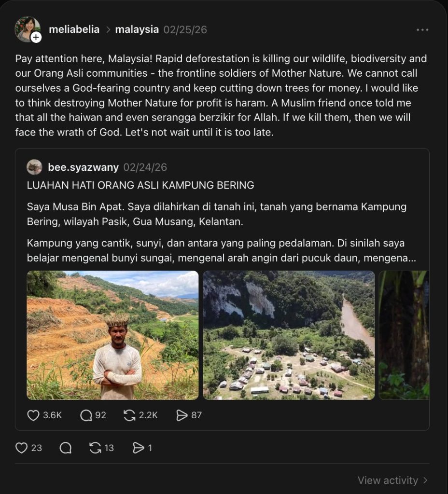Repost the quoted bee.syazwany post

pyautogui.click(x=129, y=415)
